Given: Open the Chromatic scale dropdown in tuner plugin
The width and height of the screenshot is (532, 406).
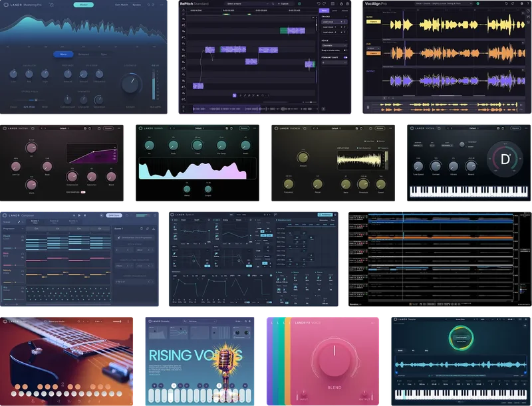Looking at the screenshot, I should (446, 146).
